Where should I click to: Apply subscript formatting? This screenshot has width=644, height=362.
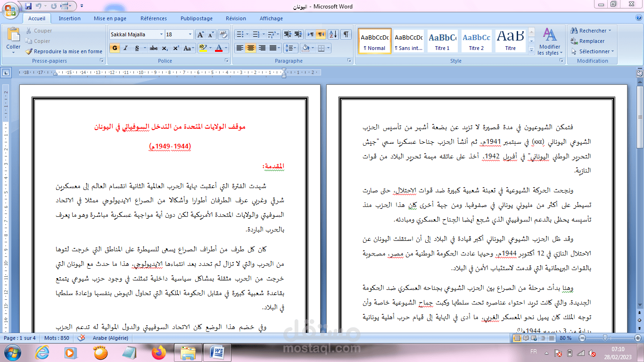(165, 48)
